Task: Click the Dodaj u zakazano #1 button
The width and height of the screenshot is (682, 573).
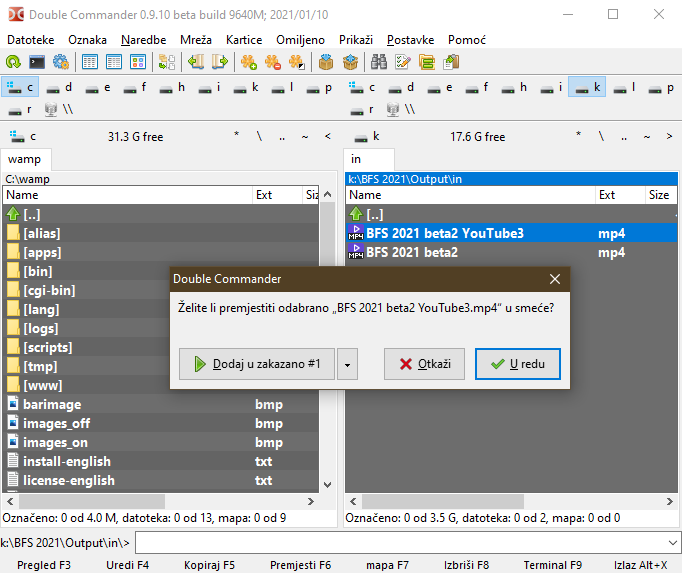Action: [x=257, y=364]
